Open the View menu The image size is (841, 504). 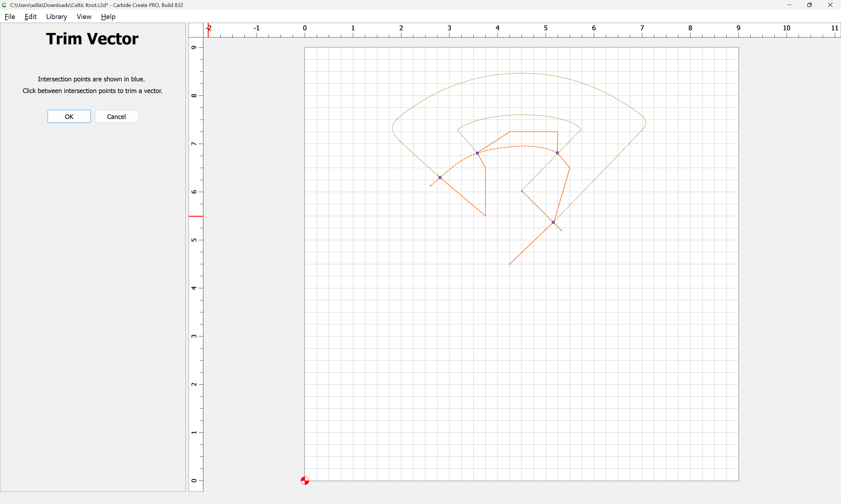(84, 17)
